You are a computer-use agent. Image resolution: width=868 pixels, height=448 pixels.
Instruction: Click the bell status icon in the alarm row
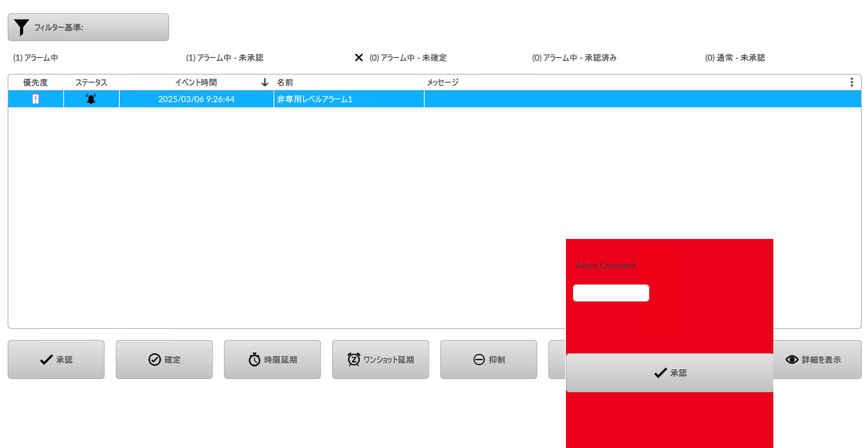pyautogui.click(x=90, y=99)
